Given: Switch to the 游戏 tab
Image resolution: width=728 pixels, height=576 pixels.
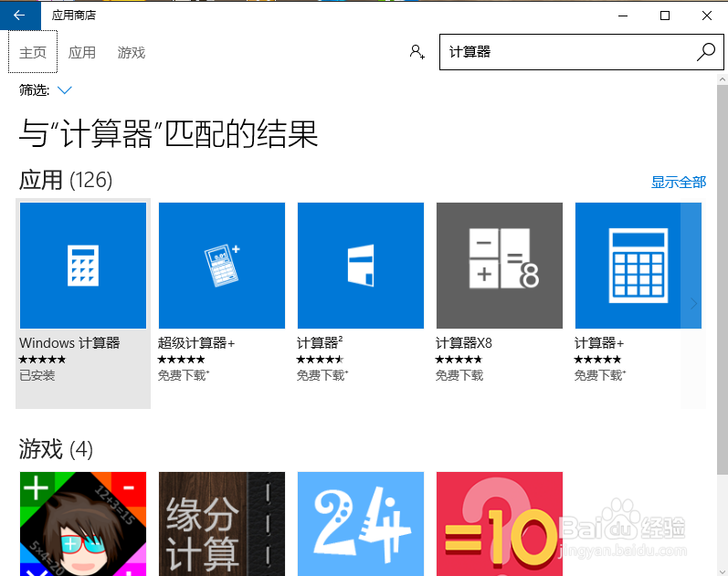Looking at the screenshot, I should pos(131,52).
